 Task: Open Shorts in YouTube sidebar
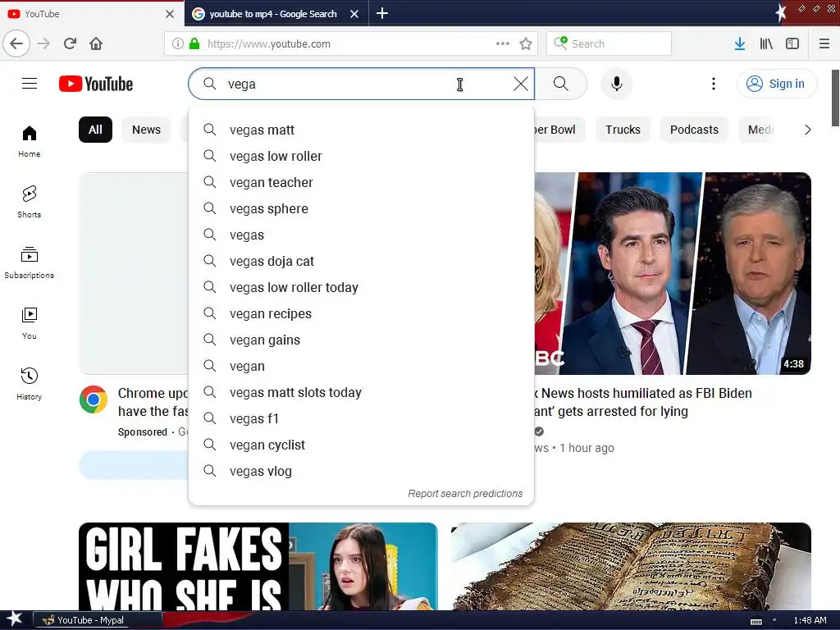coord(30,202)
